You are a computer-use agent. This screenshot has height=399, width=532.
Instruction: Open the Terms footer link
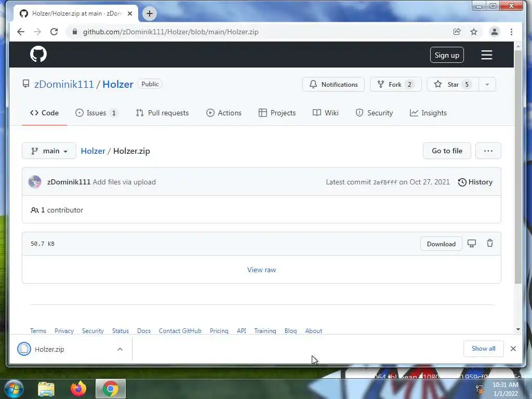click(38, 331)
